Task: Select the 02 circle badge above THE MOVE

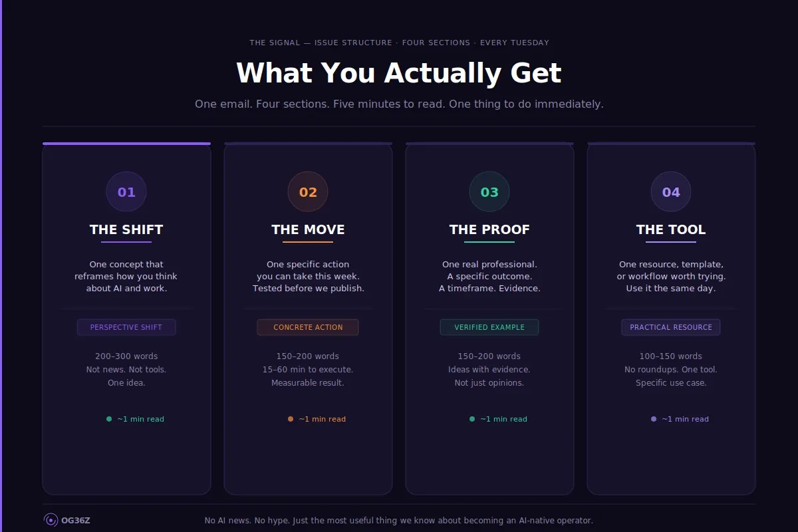Action: [308, 192]
